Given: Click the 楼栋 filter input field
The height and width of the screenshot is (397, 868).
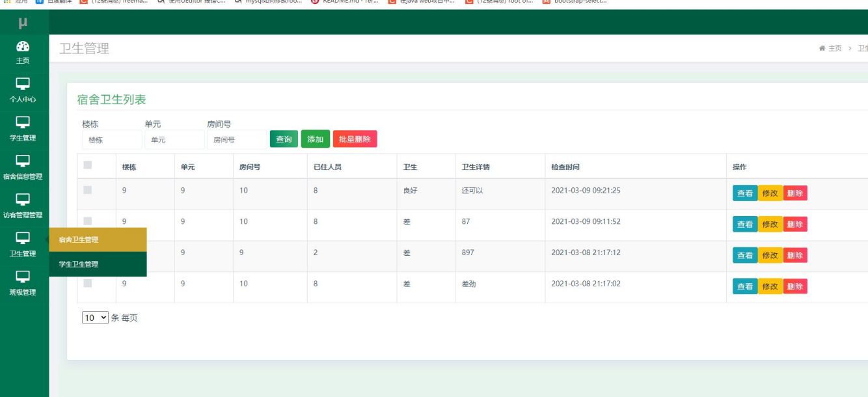Looking at the screenshot, I should 112,140.
